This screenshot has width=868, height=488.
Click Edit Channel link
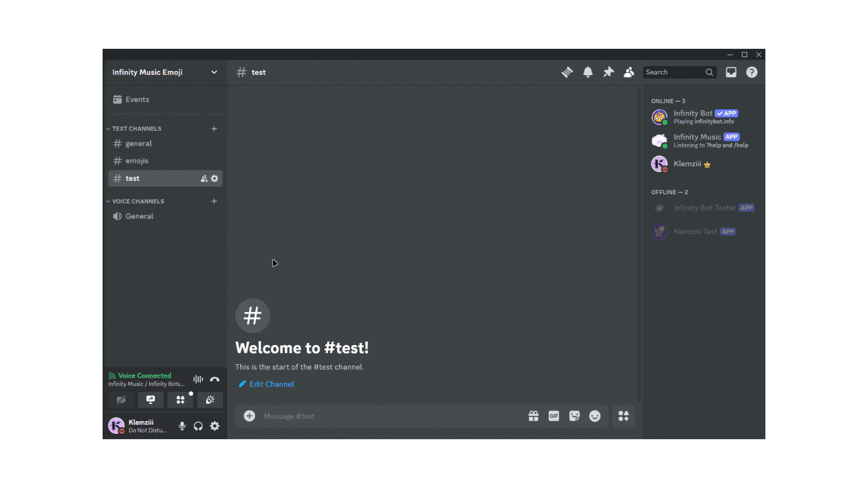pyautogui.click(x=267, y=384)
